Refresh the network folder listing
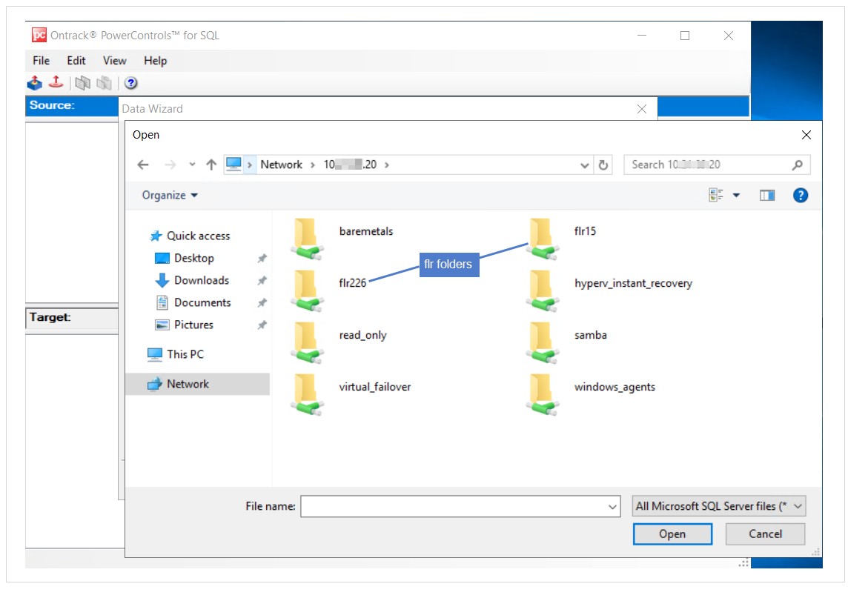The height and width of the screenshot is (601, 868). pos(603,165)
